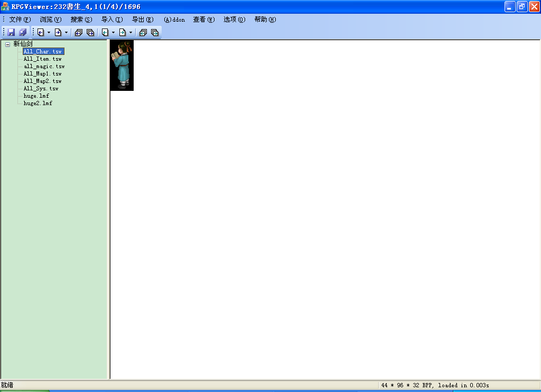Open the 文件(F) menu

[20, 20]
